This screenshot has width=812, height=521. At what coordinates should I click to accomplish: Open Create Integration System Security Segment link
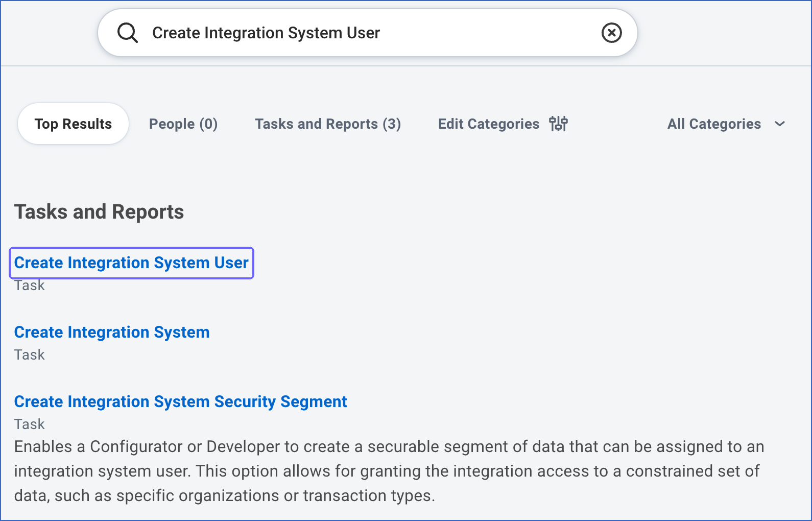pos(181,401)
